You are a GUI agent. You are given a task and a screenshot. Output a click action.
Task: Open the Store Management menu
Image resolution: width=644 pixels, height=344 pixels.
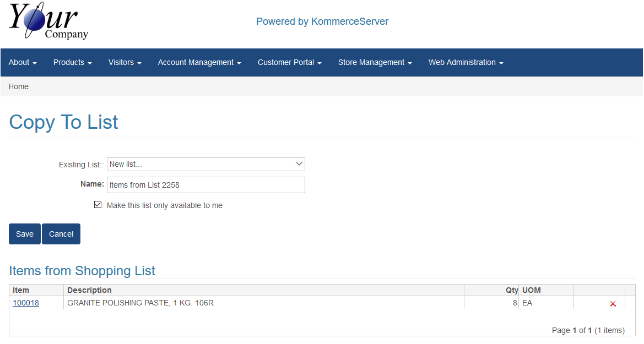(x=375, y=63)
